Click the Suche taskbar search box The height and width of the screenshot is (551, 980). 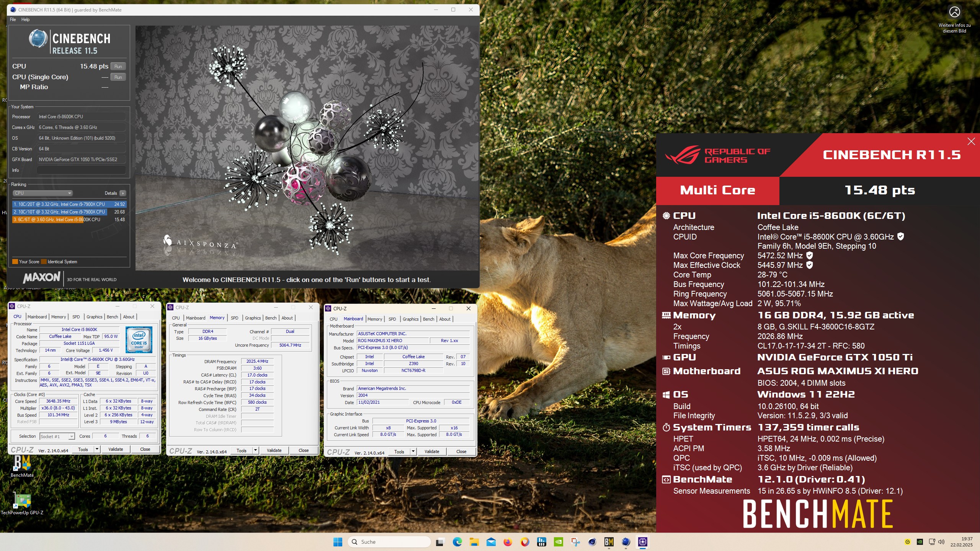pos(389,542)
